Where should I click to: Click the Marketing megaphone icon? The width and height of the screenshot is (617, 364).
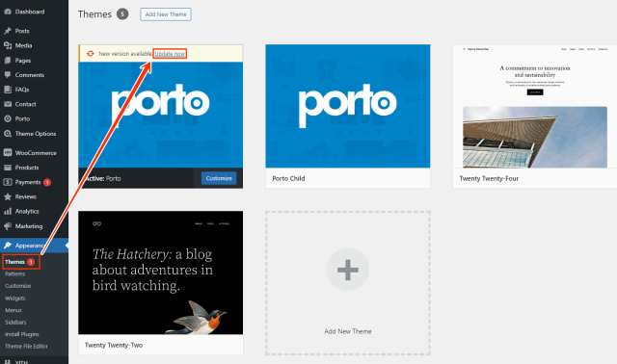click(x=8, y=226)
